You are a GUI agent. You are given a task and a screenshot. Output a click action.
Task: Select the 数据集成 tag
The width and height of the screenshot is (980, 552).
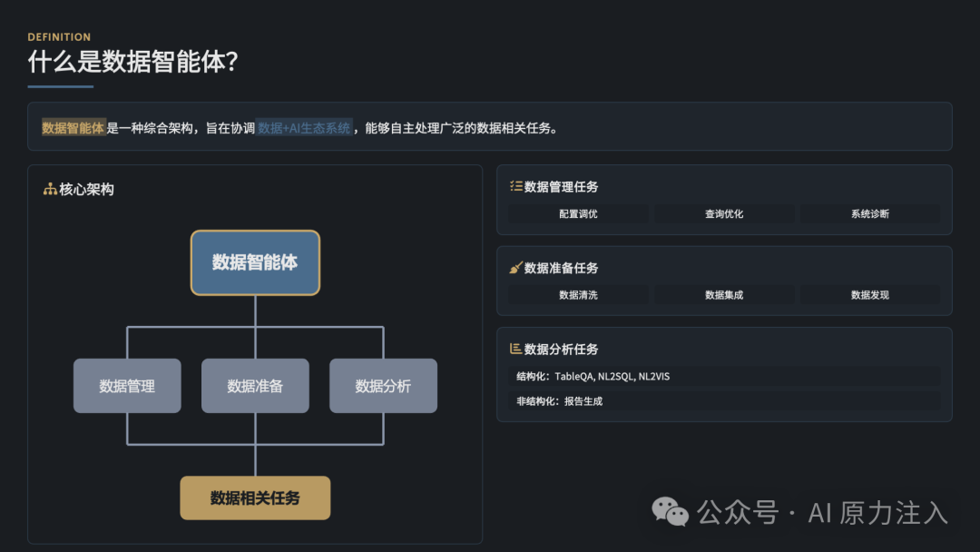724,295
